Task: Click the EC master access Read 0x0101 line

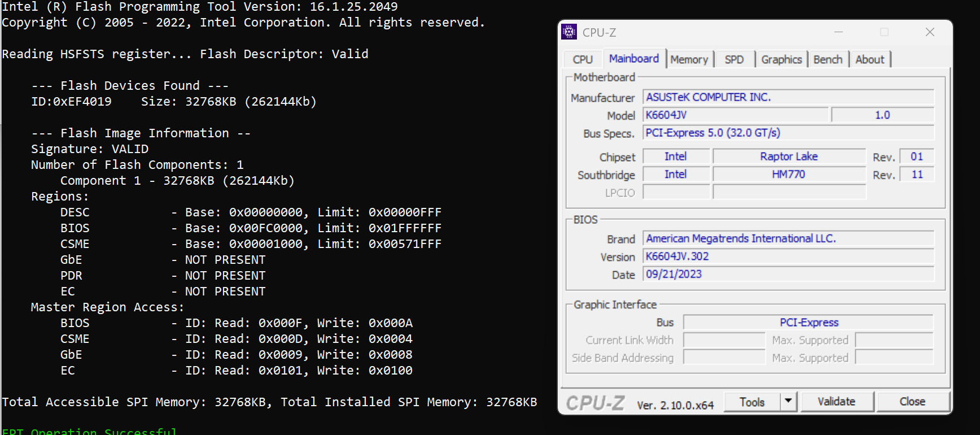Action: [x=237, y=371]
